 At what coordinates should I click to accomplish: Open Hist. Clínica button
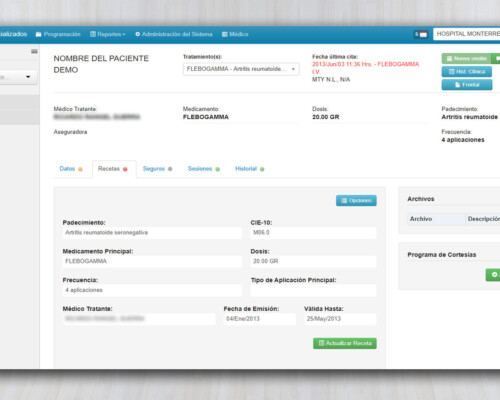point(467,72)
